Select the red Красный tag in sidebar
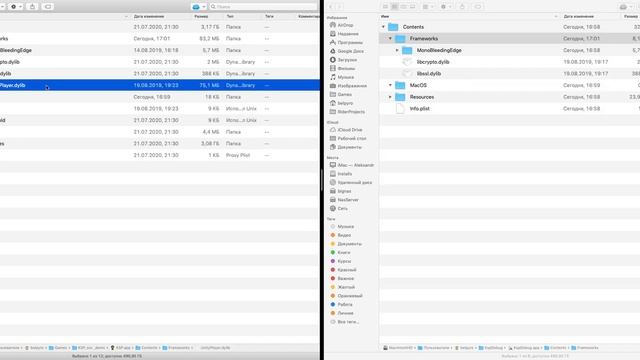The height and width of the screenshot is (360, 640). tap(347, 270)
